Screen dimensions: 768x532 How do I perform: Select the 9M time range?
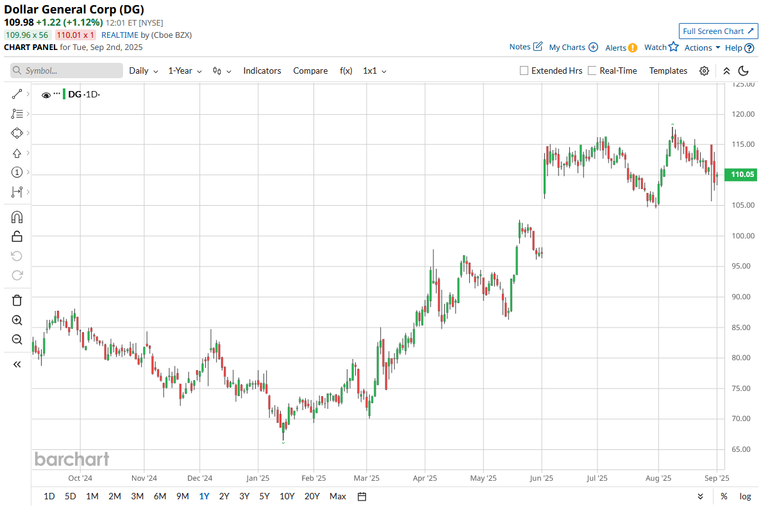(x=183, y=497)
